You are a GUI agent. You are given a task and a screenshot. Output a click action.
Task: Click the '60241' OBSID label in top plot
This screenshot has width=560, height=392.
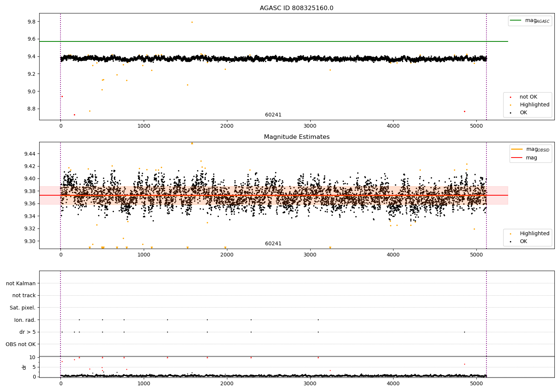(x=273, y=115)
